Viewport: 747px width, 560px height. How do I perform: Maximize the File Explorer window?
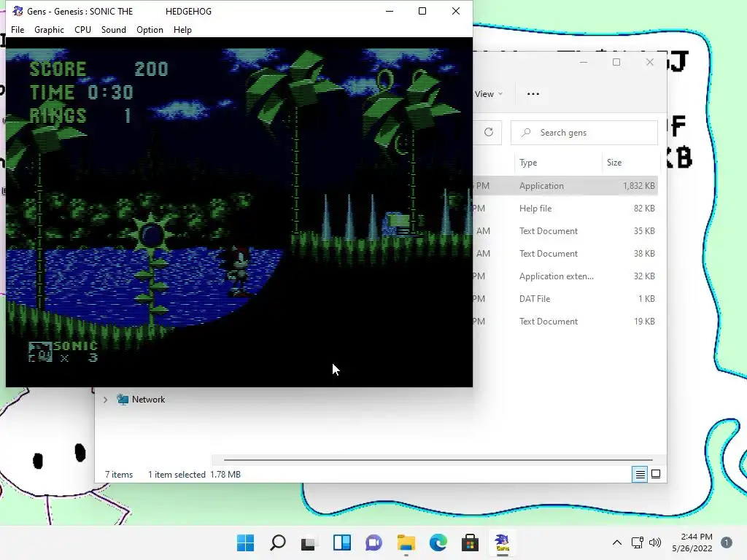point(616,63)
